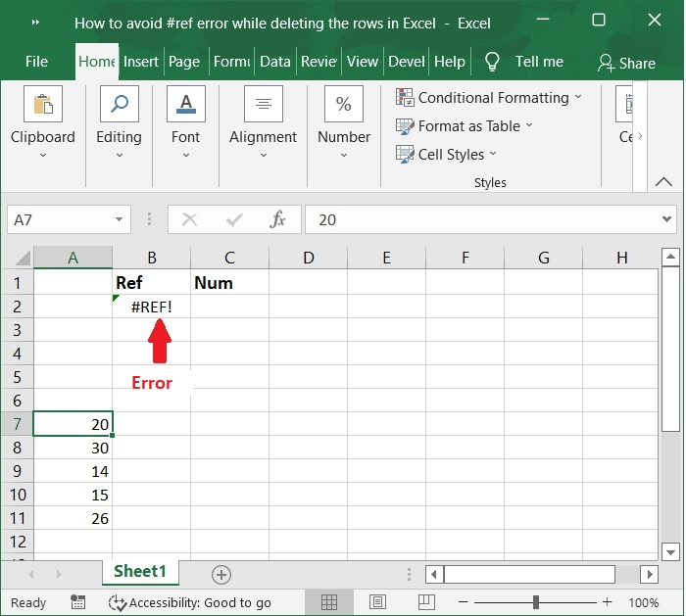Open Cell Styles gallery
686x616 pixels.
(446, 155)
